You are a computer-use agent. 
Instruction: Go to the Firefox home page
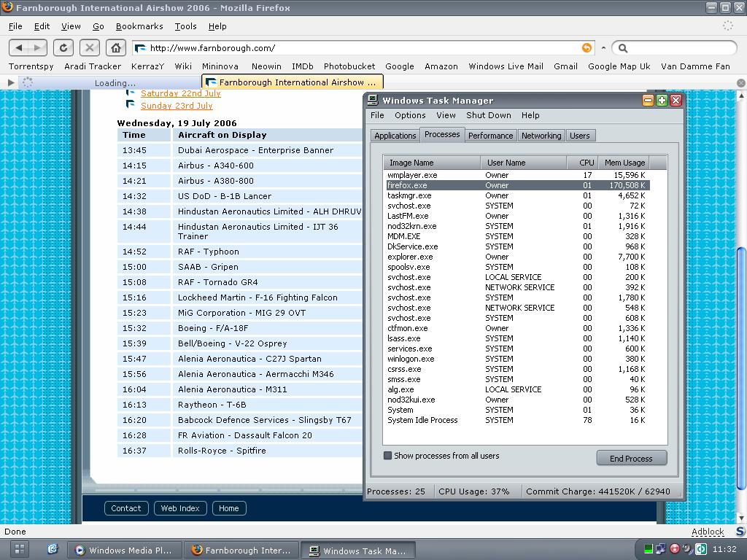tap(115, 47)
